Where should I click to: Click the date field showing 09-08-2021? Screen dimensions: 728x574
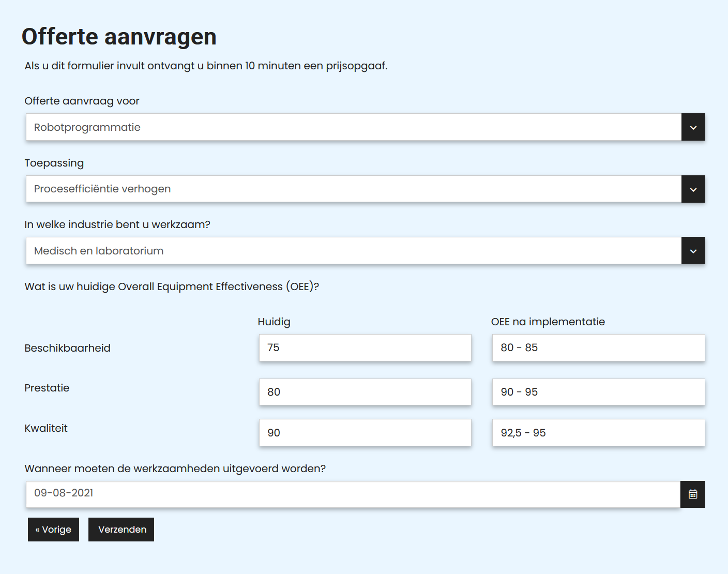(354, 494)
